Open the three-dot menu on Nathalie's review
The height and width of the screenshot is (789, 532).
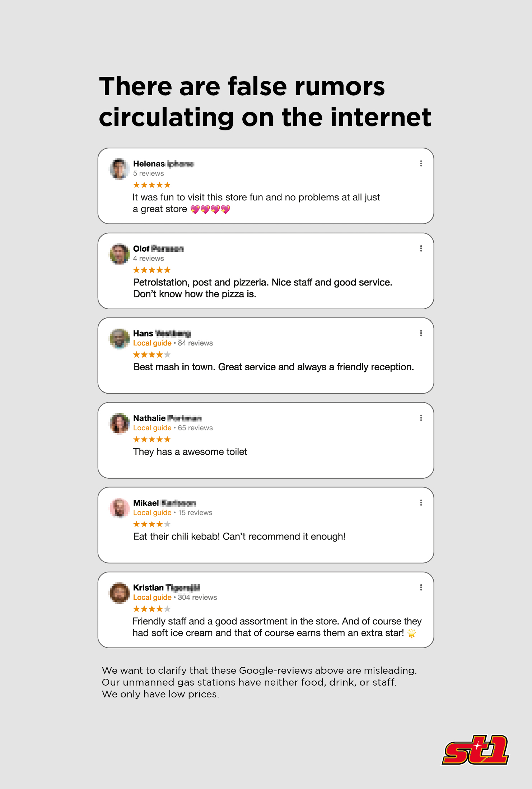coord(421,418)
